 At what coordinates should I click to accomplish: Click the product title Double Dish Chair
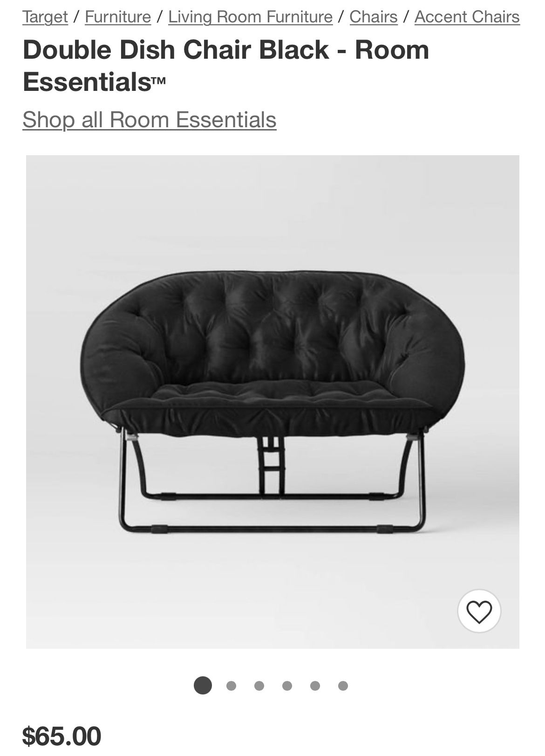226,65
